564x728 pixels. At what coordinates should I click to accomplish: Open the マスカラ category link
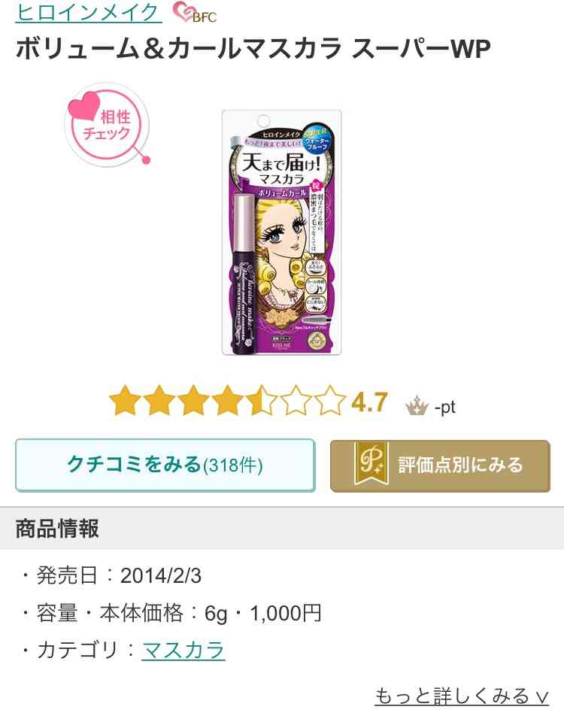point(183,650)
